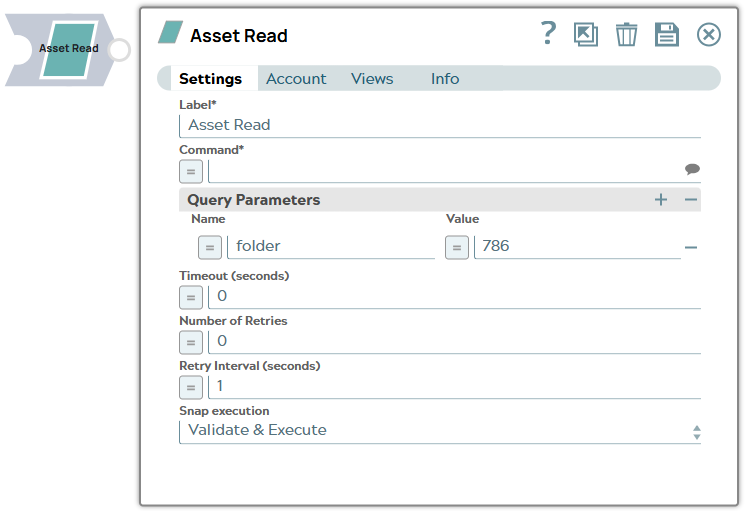The height and width of the screenshot is (511, 746).
Task: Click the Label input field
Action: click(x=440, y=126)
